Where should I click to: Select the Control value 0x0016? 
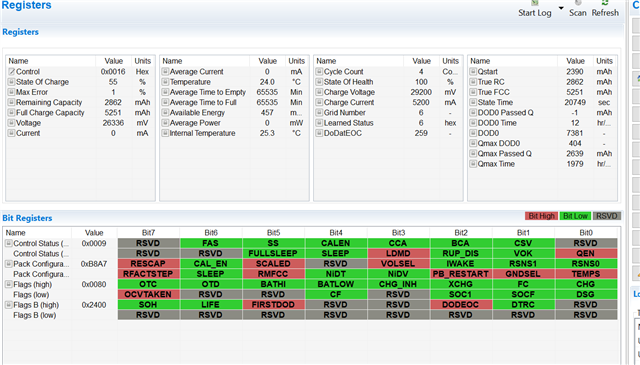pos(113,71)
